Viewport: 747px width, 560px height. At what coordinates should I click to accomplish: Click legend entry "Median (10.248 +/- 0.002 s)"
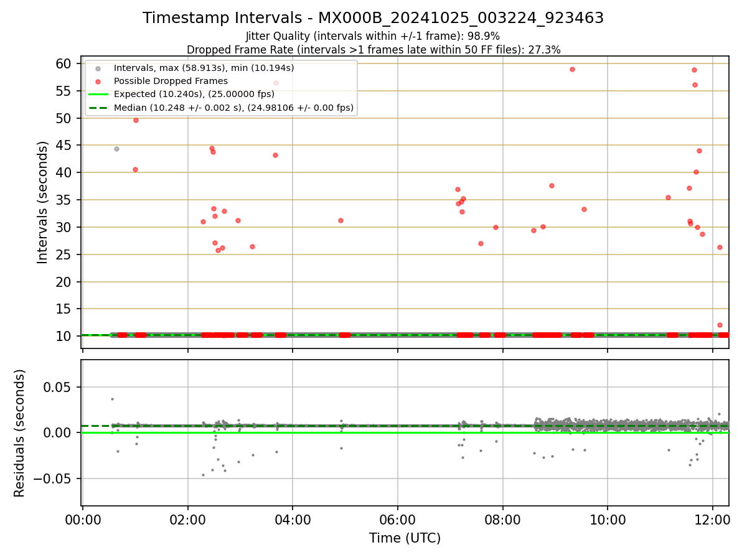click(x=233, y=108)
